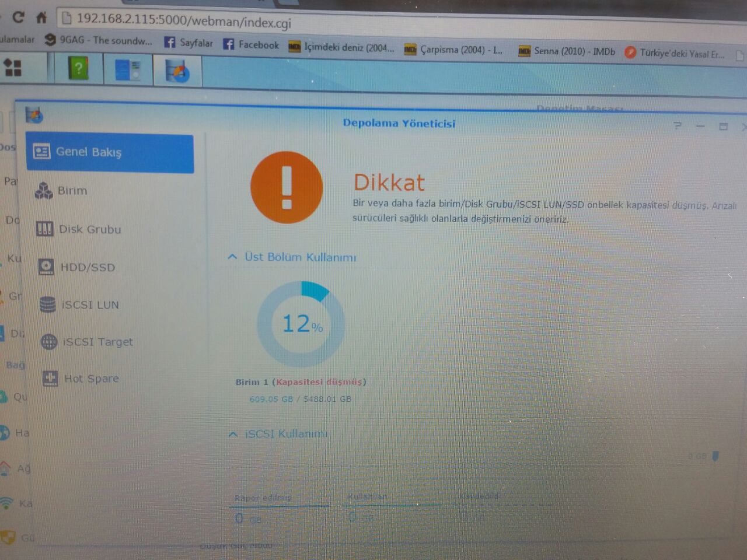Click the browser reload button
747x560 pixels.
[x=18, y=17]
